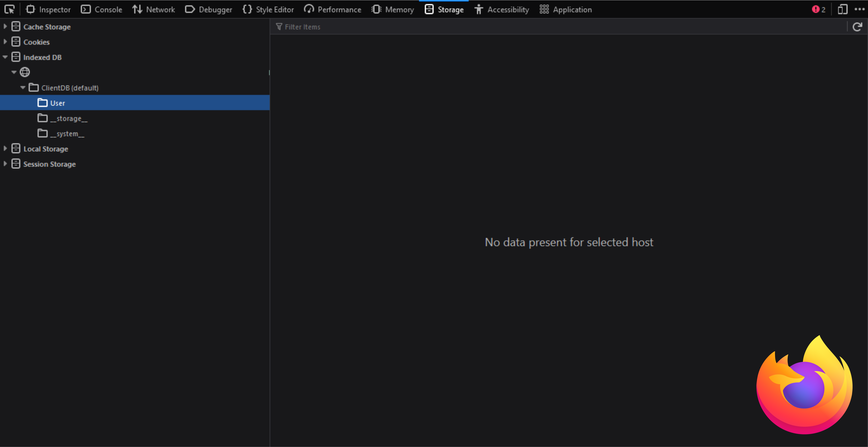
Task: Collapse the ClientDB (default) database
Action: pyautogui.click(x=23, y=87)
